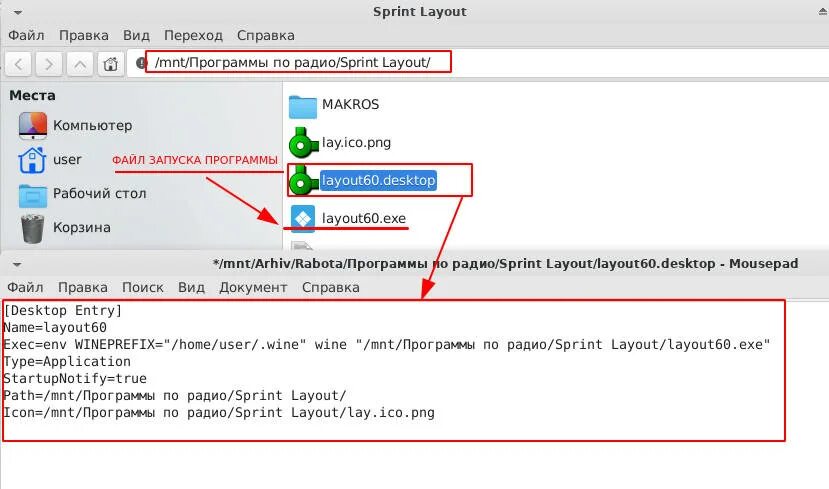Place cursor on the Type=Application line
The image size is (829, 489).
[x=67, y=361]
